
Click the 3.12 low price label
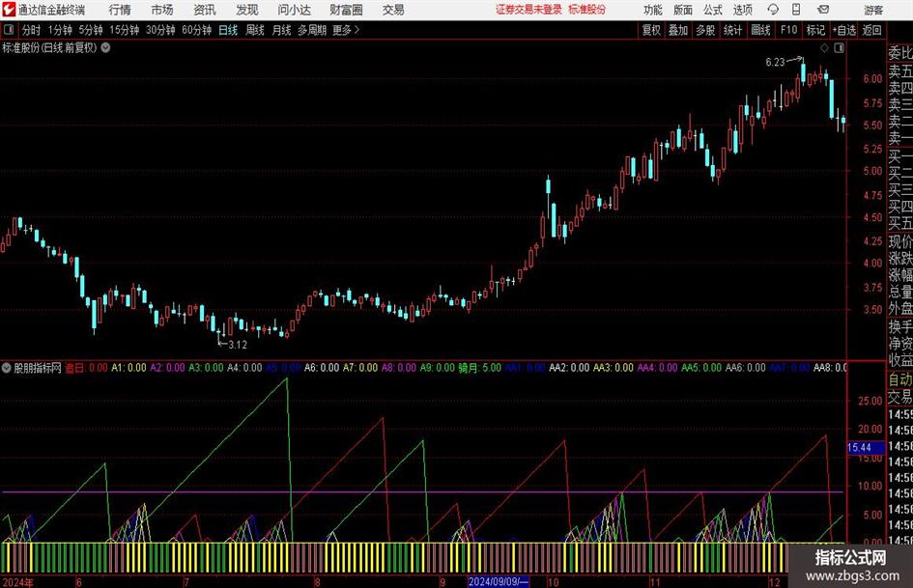[x=238, y=345]
